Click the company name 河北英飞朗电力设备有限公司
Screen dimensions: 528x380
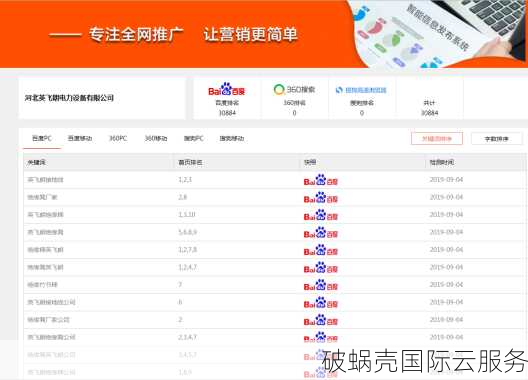tap(69, 98)
